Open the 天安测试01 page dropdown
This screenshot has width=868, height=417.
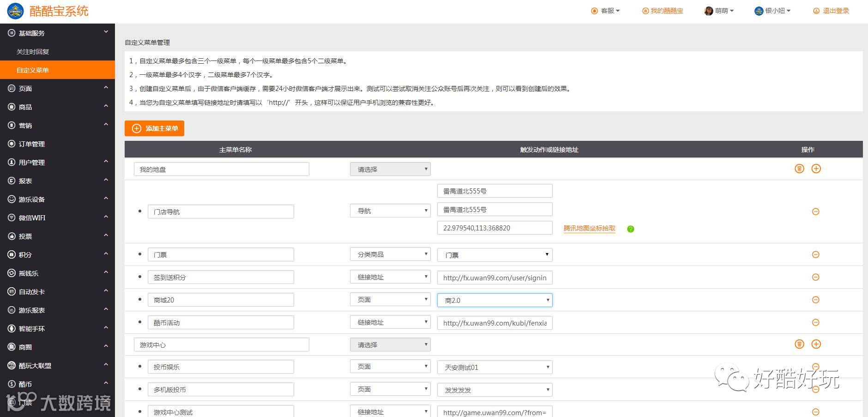(495, 367)
